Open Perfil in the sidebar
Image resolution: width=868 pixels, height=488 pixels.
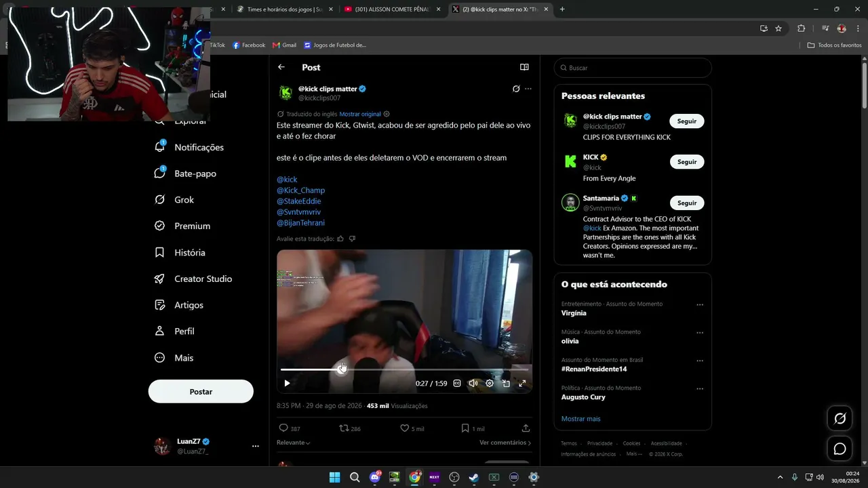174,331
